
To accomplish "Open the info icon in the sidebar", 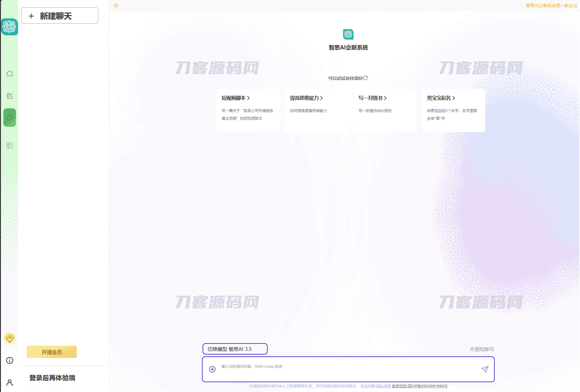I will (x=10, y=360).
